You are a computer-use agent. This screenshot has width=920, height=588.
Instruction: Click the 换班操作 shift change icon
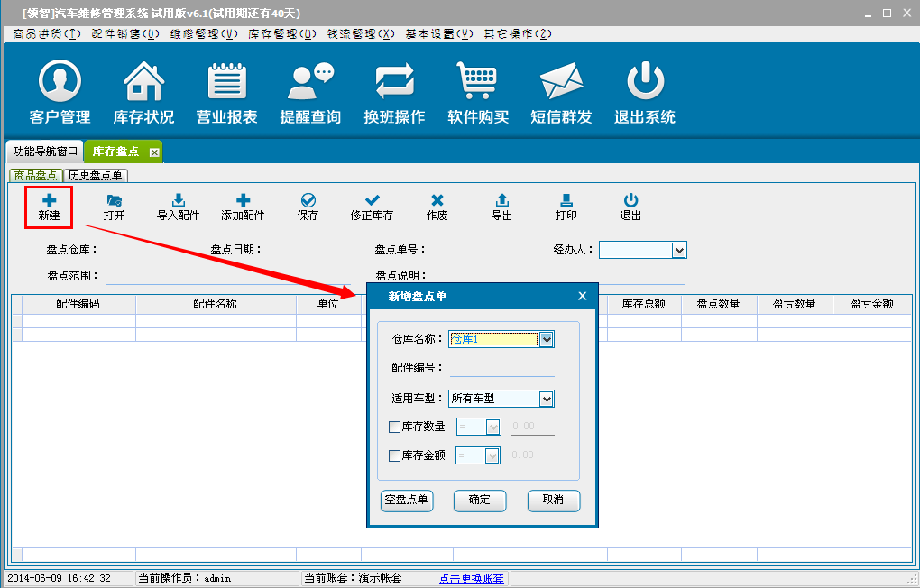click(394, 83)
